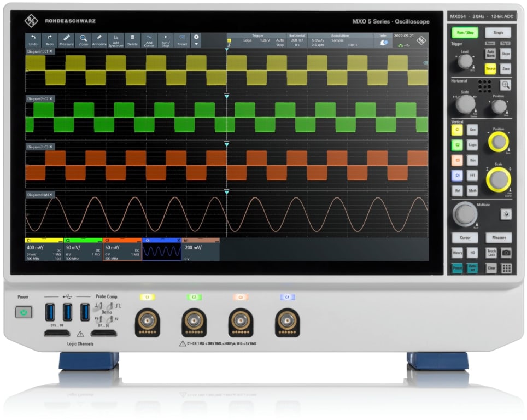Click the Add Spectrum toolbar icon
This screenshot has height=420, width=527.
click(x=116, y=40)
